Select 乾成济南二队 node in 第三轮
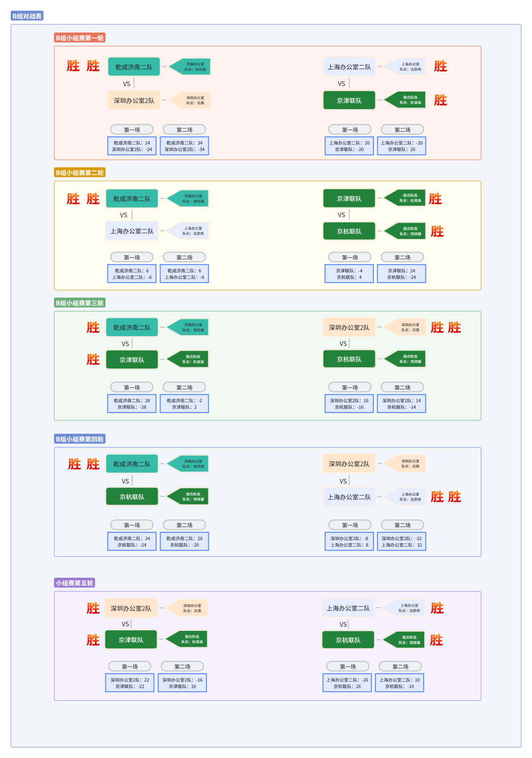The image size is (532, 758). 132,328
